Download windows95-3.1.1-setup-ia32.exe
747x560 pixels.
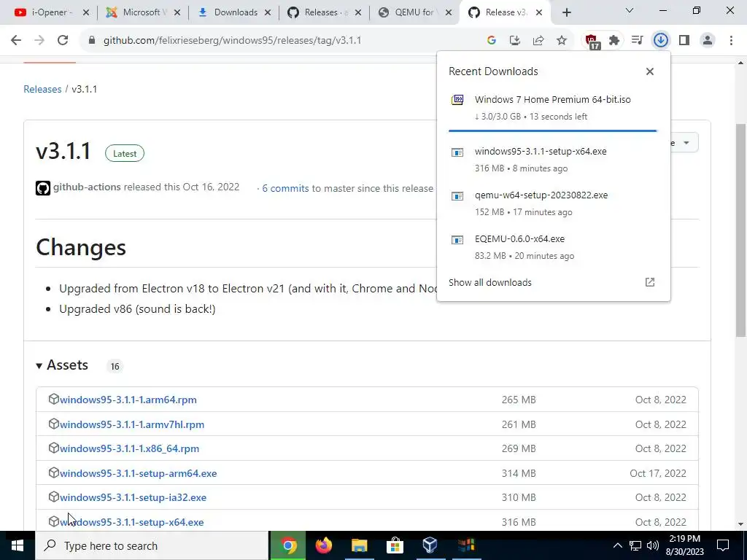tap(133, 497)
